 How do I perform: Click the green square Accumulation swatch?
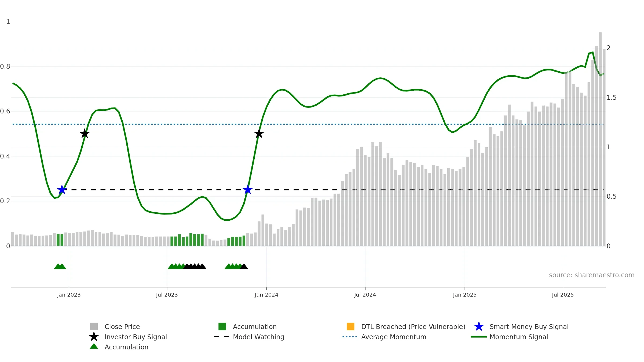point(222,327)
